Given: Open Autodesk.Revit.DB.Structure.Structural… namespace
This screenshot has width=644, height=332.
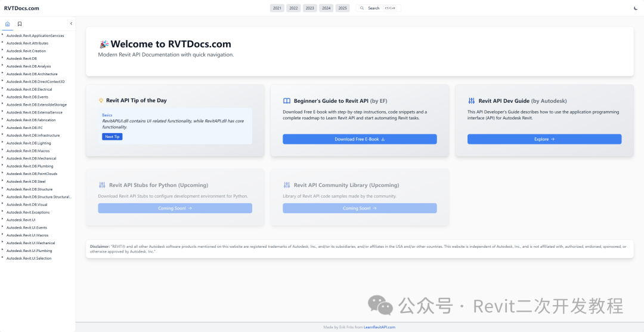Looking at the screenshot, I should (x=39, y=196).
